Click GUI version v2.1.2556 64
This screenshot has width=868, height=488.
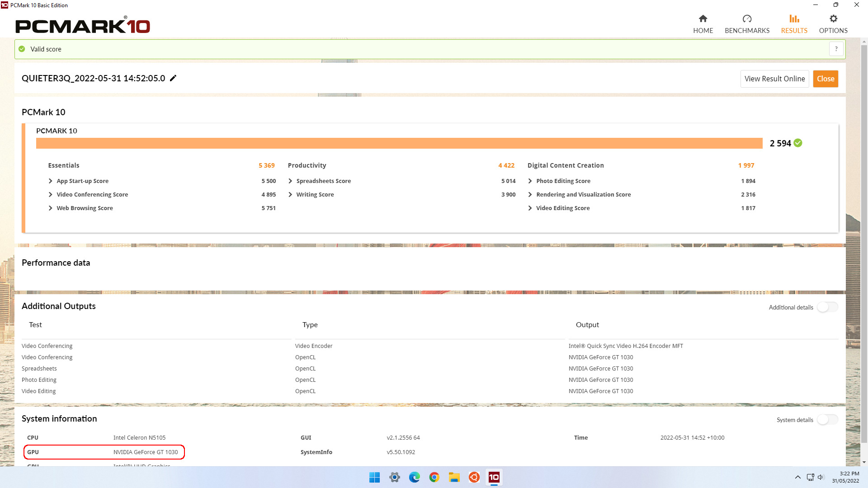pyautogui.click(x=403, y=437)
